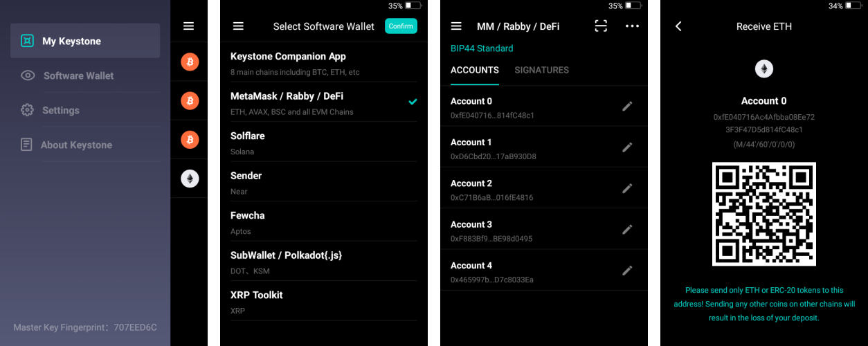
Task: Tap the ETH receive QR code
Action: pyautogui.click(x=763, y=214)
